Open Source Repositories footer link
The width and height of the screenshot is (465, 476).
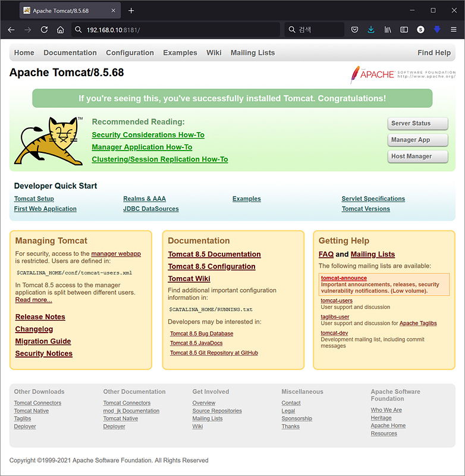217,411
